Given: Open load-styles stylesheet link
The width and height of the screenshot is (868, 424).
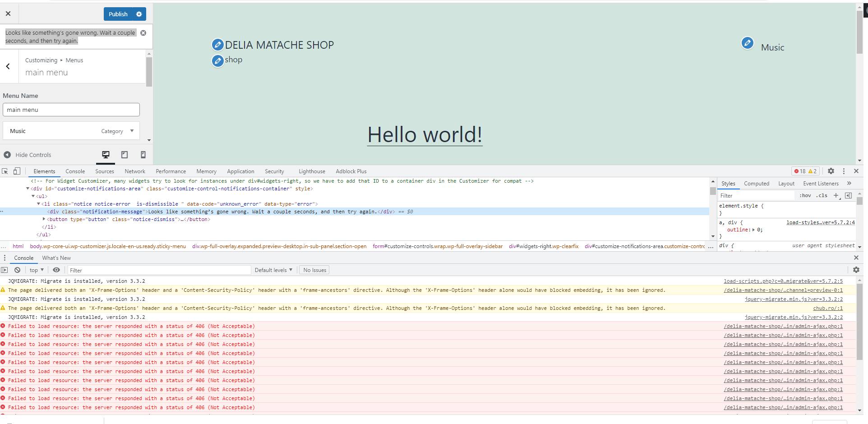Looking at the screenshot, I should pos(820,222).
